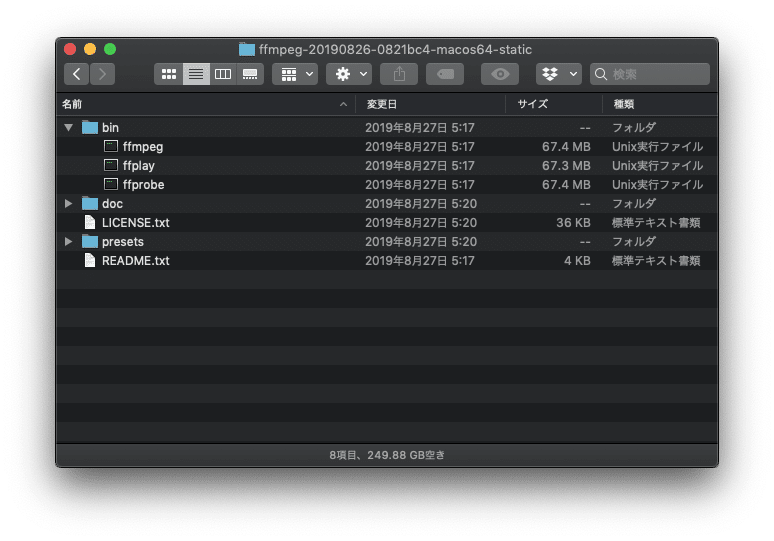774x541 pixels.
Task: Select the bin folder icon
Action: pos(90,127)
